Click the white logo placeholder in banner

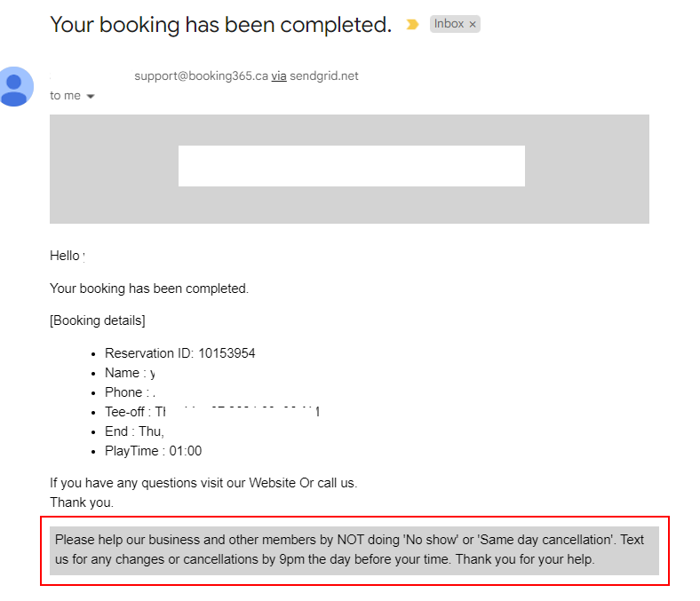[351, 166]
